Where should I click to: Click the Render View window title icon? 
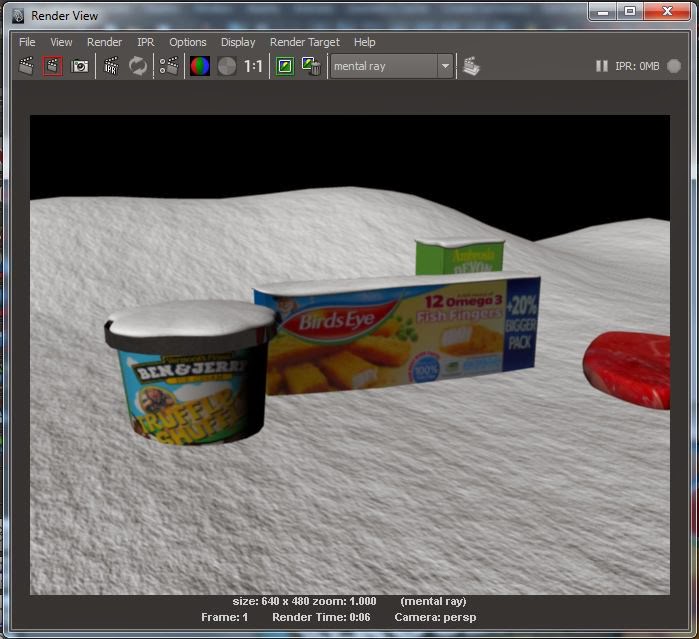coord(18,16)
